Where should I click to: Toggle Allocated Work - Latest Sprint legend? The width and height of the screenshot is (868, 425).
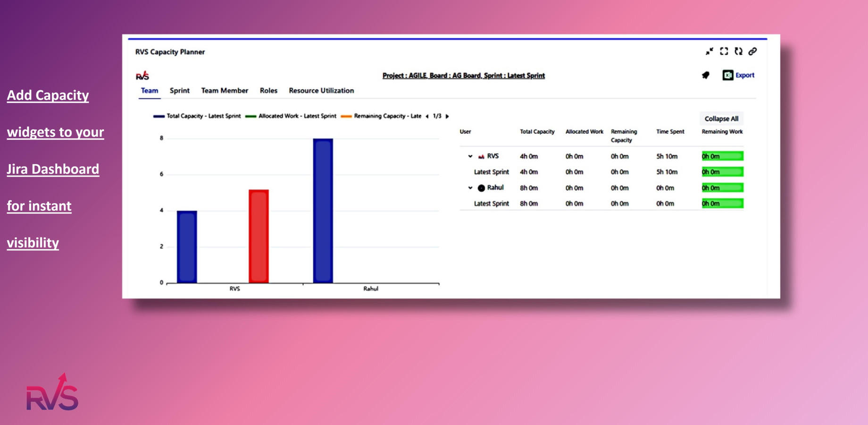pos(291,116)
